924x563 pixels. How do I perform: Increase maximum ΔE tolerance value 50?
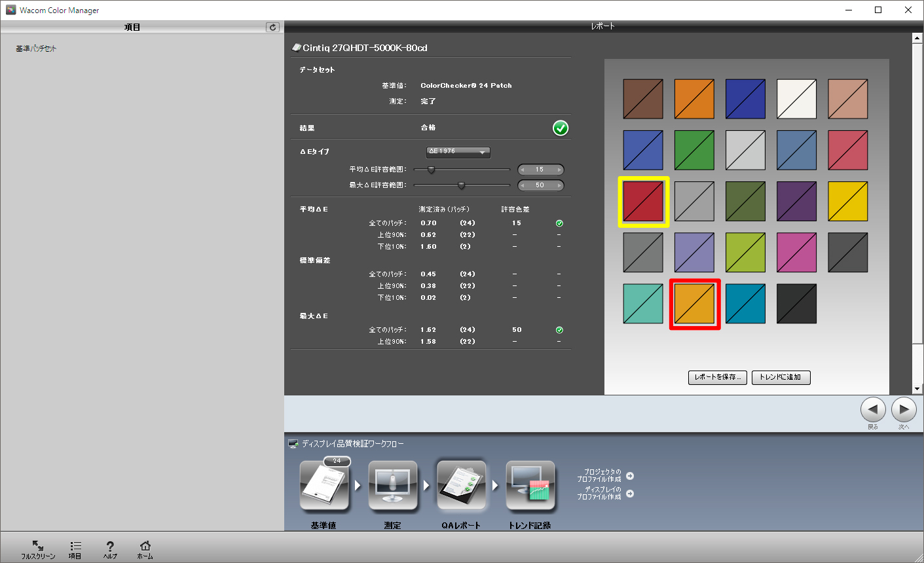(x=559, y=185)
